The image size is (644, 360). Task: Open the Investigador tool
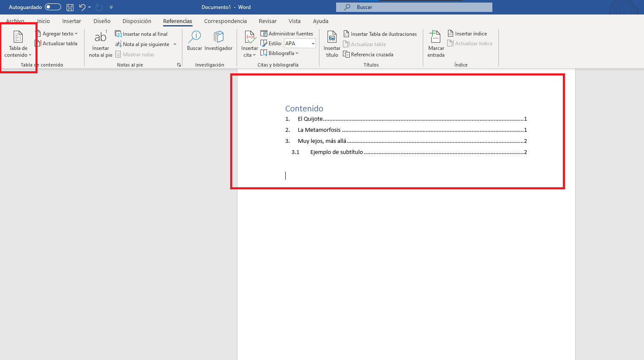(218, 41)
